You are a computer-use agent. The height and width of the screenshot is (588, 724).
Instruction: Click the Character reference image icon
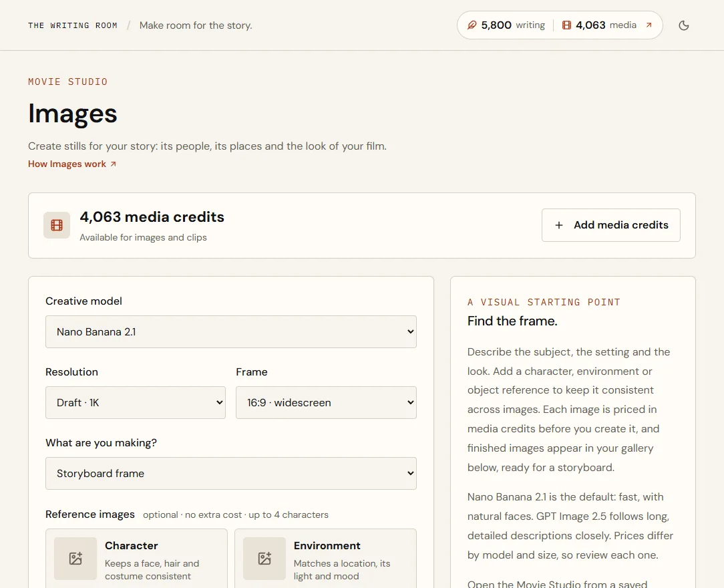75,558
